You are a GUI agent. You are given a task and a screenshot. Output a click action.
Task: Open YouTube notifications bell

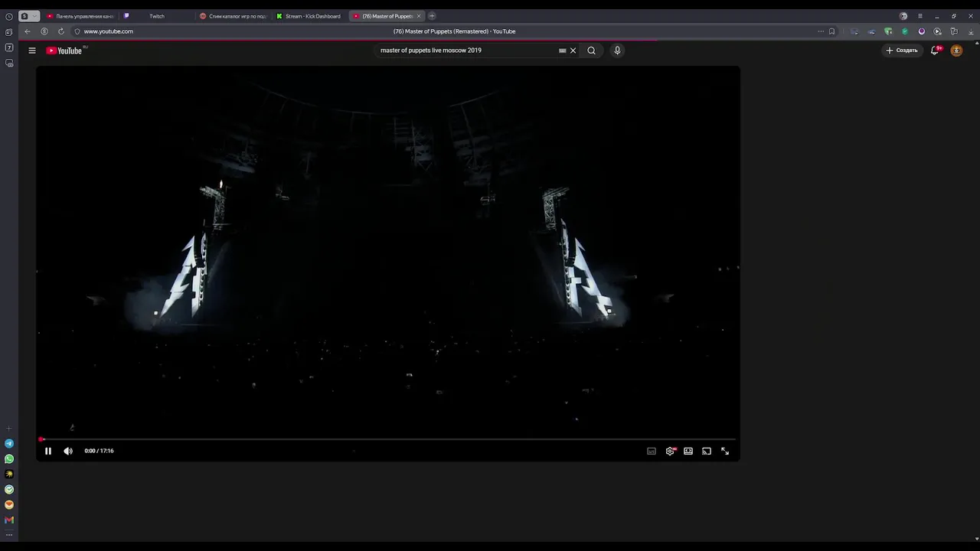tap(935, 51)
